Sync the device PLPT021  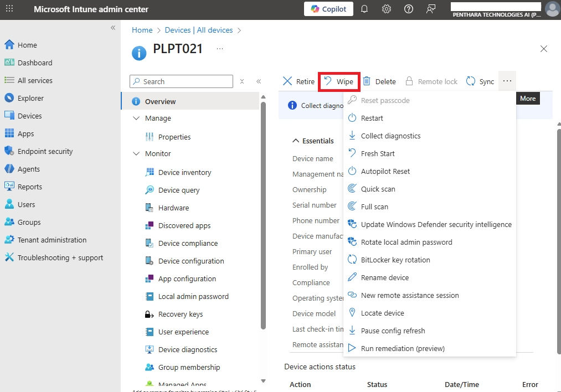[x=480, y=81]
